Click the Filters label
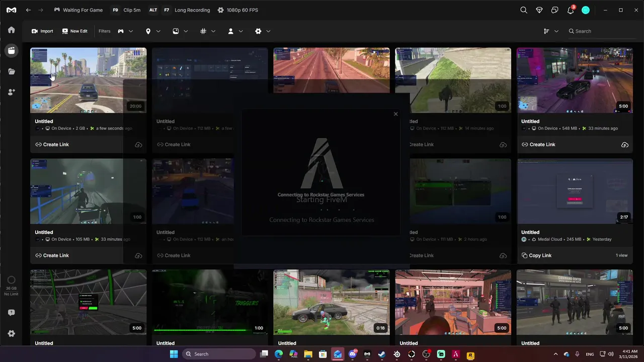644x362 pixels. [x=104, y=31]
